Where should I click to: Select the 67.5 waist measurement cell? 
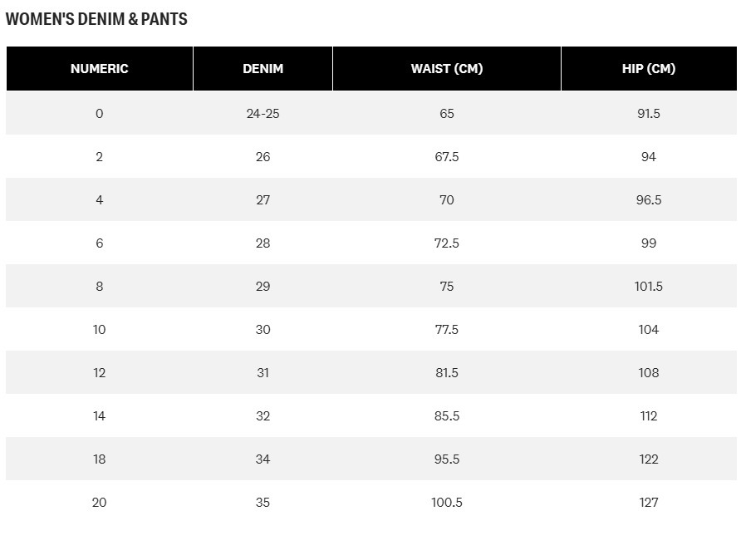[x=447, y=156]
